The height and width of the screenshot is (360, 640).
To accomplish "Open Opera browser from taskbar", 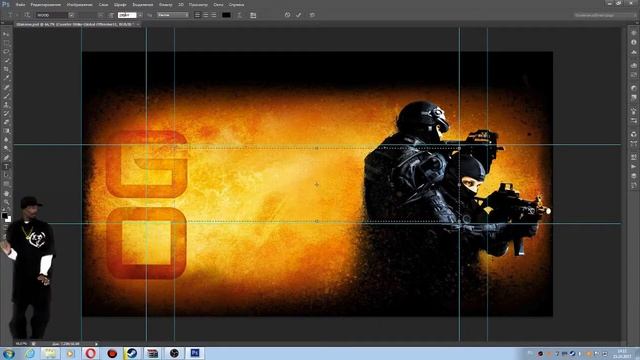I will (91, 353).
